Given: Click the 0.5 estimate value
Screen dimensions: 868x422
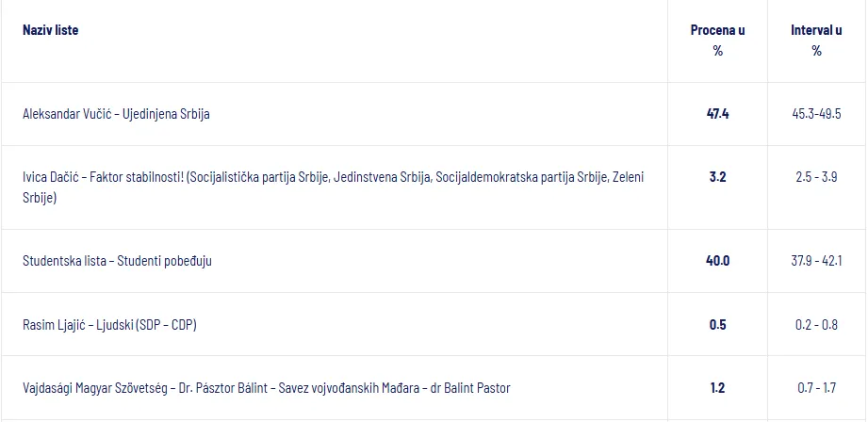Looking at the screenshot, I should click(717, 325).
